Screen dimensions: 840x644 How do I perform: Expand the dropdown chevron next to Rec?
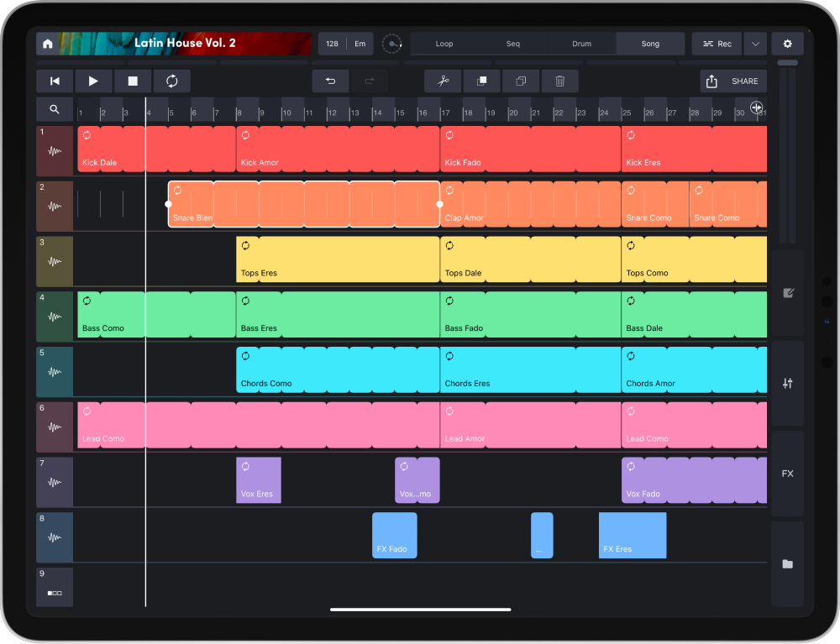(x=753, y=43)
